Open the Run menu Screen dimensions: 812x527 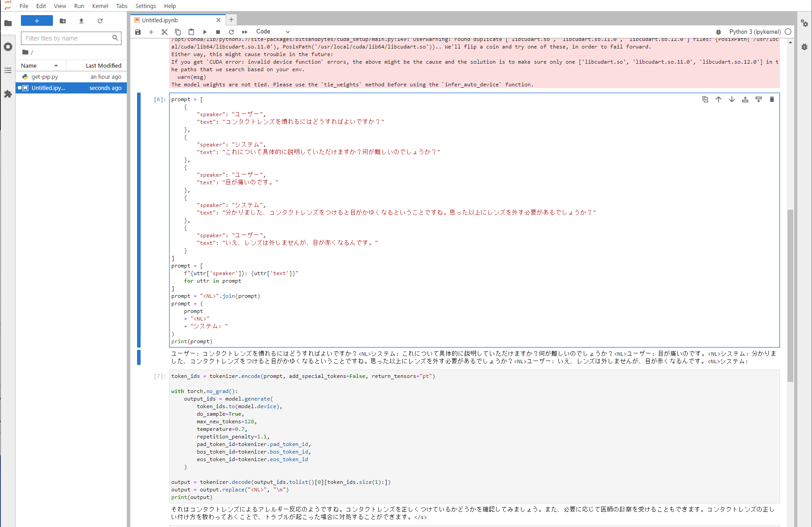(x=79, y=6)
